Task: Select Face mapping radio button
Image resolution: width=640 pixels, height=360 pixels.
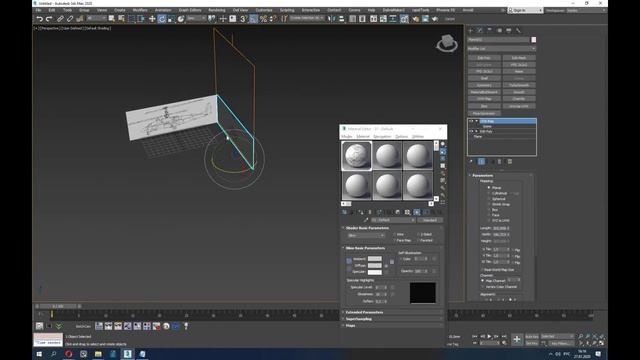Action: [x=489, y=215]
